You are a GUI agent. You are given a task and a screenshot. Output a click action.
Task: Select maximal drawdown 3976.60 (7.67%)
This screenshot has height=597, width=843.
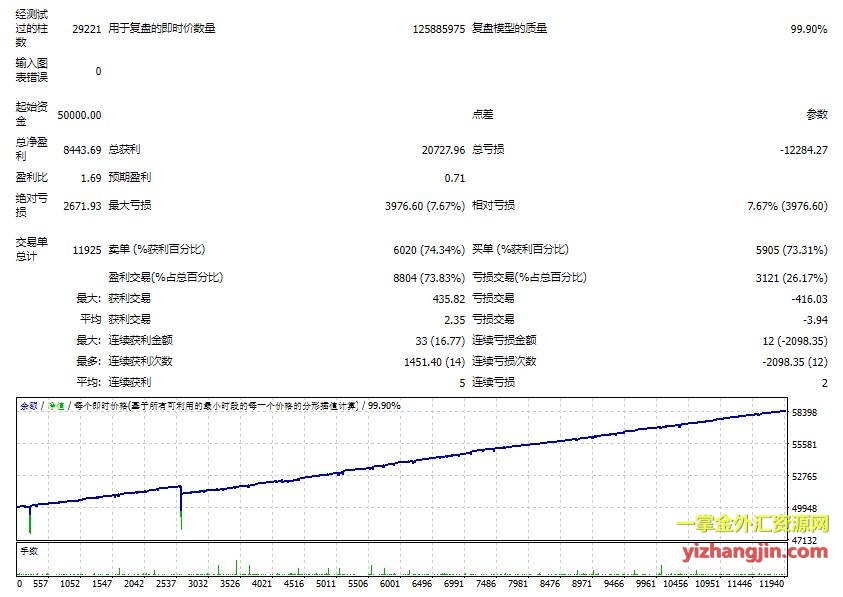(425, 206)
